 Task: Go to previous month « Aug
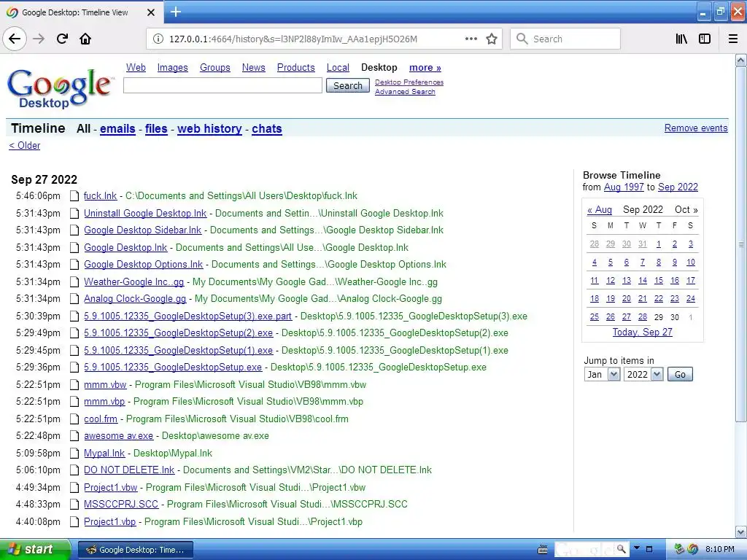coord(600,209)
